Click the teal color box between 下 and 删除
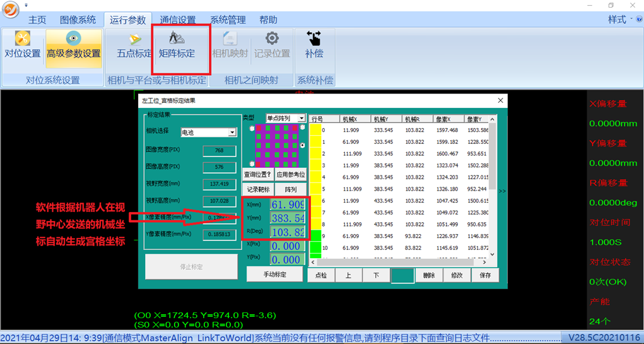This screenshot has width=644, height=344. [x=402, y=275]
